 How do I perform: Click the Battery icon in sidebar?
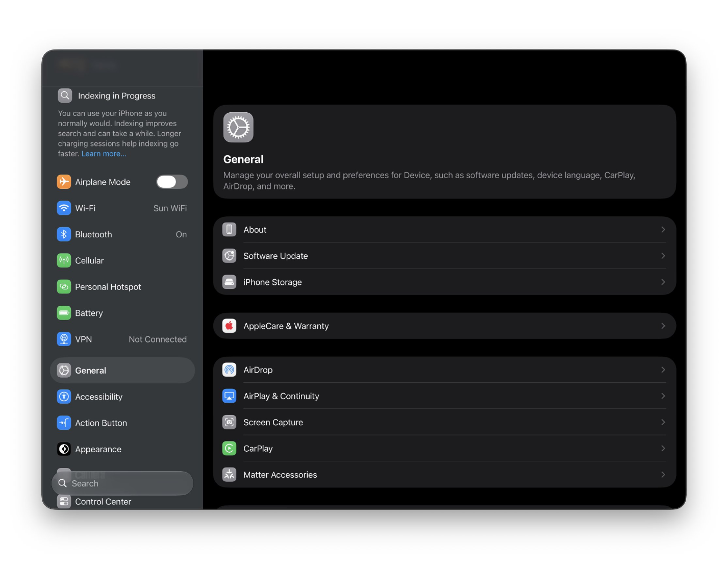64,313
